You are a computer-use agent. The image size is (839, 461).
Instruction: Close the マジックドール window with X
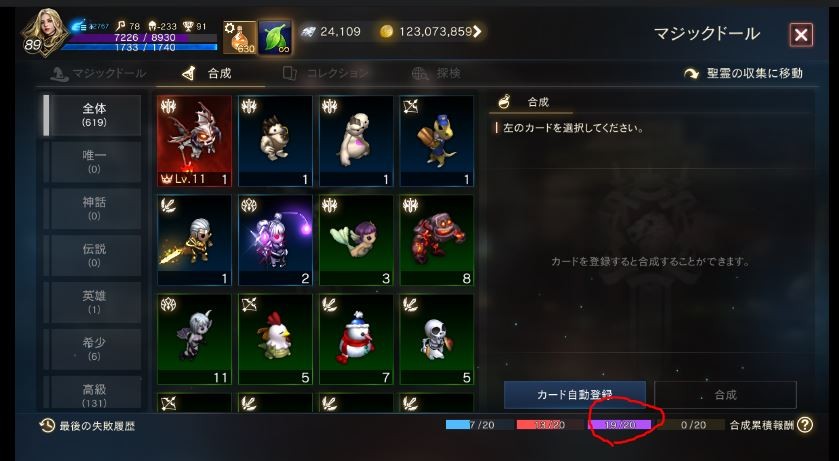click(x=800, y=35)
